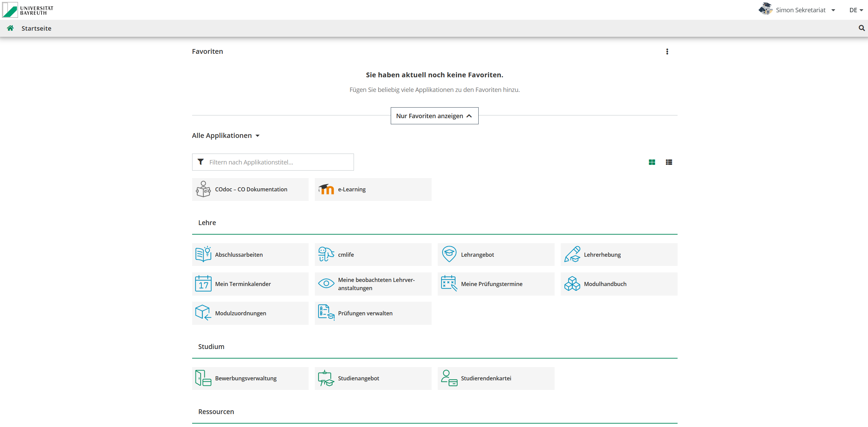Open the Mein Terminkalender calendar icon

(203, 284)
